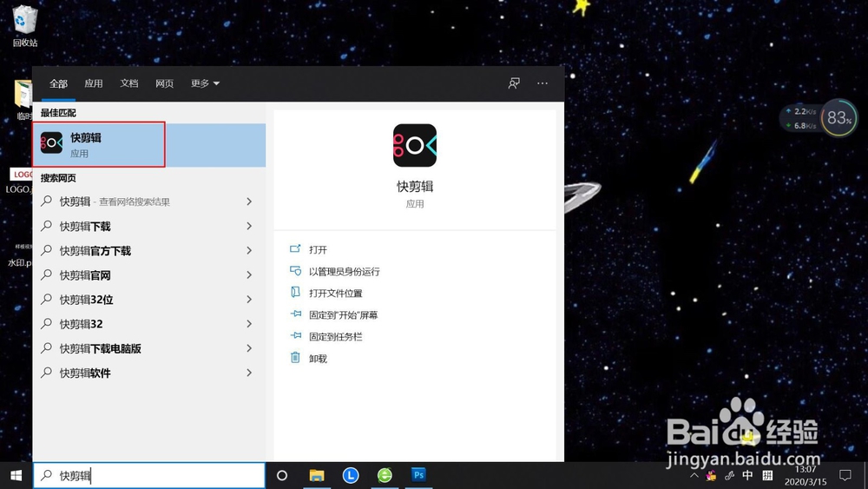This screenshot has width=868, height=489.
Task: Choose 打开文件位置
Action: pyautogui.click(x=335, y=293)
